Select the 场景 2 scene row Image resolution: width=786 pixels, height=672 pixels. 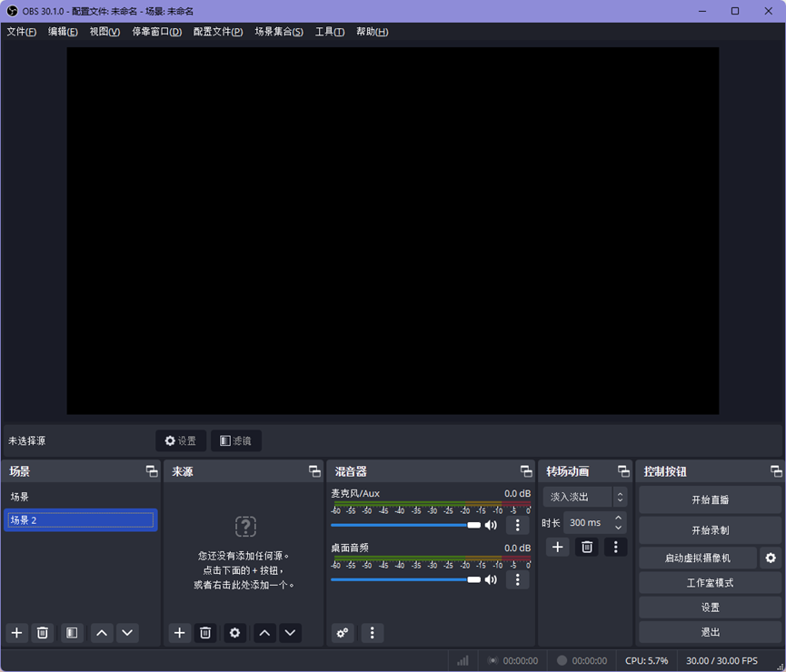tap(81, 520)
